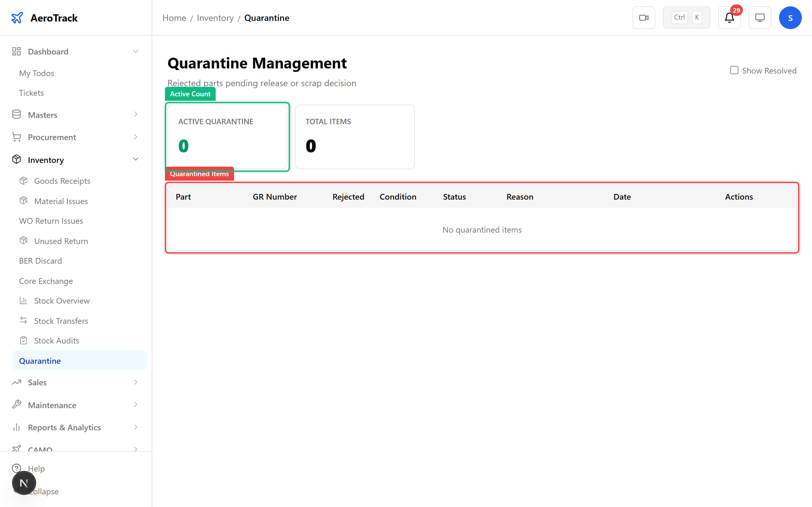Open the notifications bell
The image size is (812, 507).
(x=729, y=18)
